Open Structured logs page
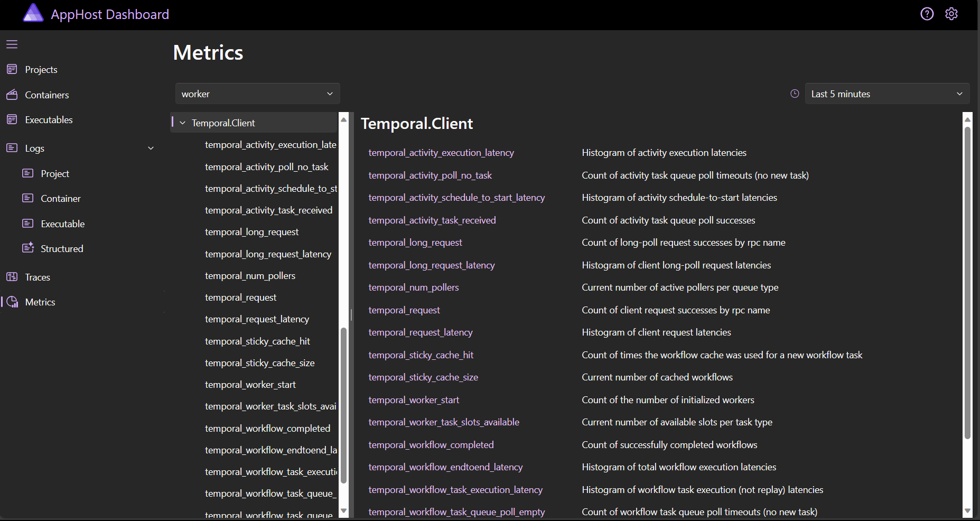This screenshot has width=980, height=521. (62, 249)
